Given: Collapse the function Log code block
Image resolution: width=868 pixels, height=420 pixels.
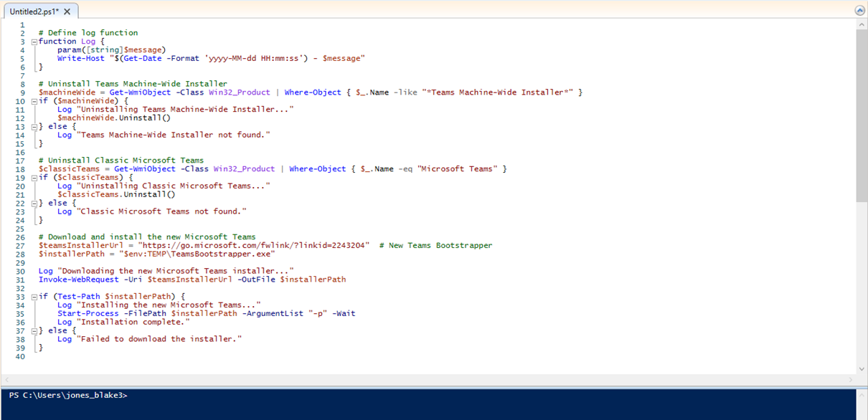Looking at the screenshot, I should click(x=34, y=41).
